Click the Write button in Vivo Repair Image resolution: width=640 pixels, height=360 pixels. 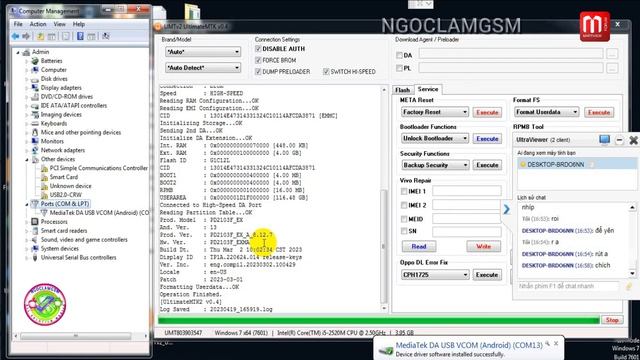point(484,247)
